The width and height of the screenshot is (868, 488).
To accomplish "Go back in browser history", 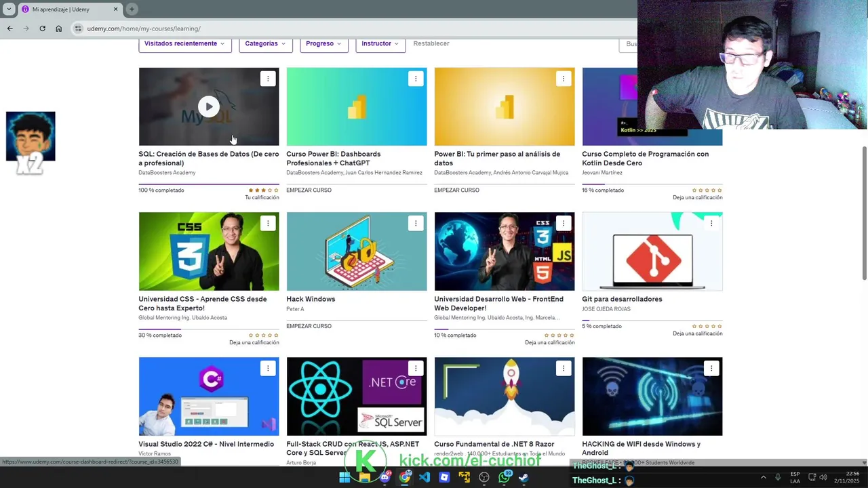I will pyautogui.click(x=9, y=28).
